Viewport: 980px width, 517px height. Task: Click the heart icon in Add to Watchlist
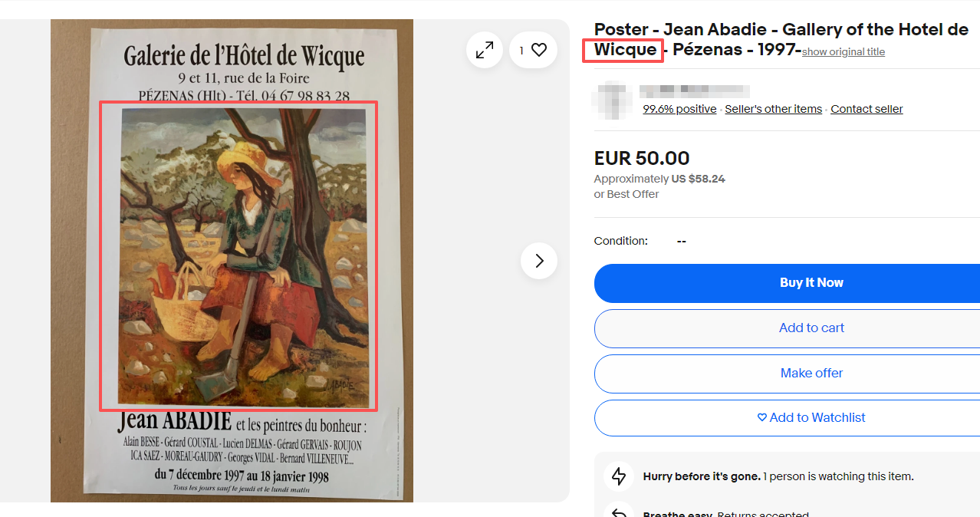click(x=762, y=417)
